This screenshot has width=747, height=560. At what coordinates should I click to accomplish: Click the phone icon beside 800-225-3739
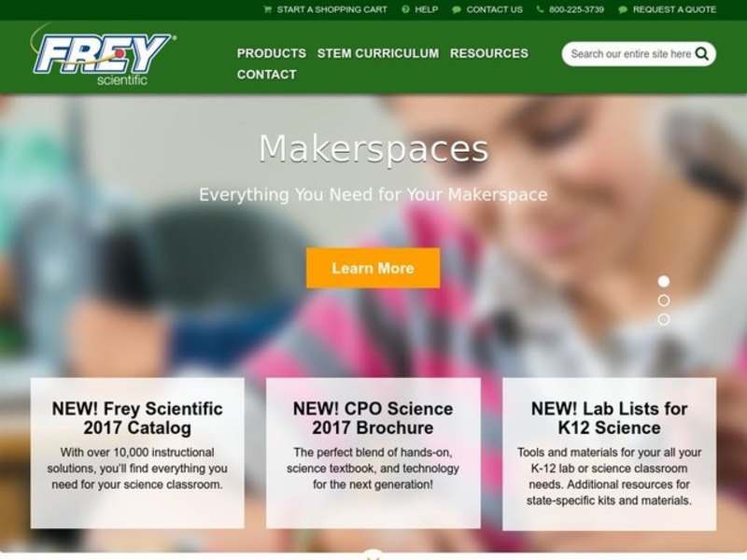tap(540, 9)
